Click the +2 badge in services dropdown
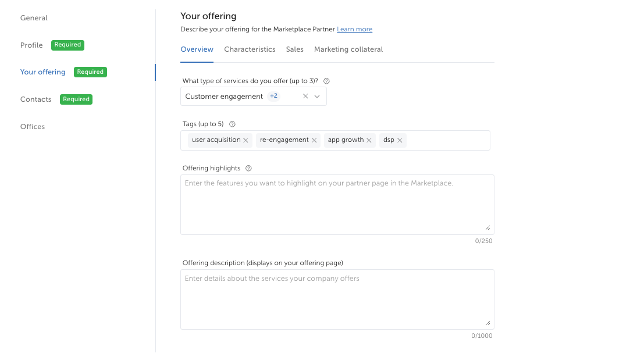 tap(273, 96)
